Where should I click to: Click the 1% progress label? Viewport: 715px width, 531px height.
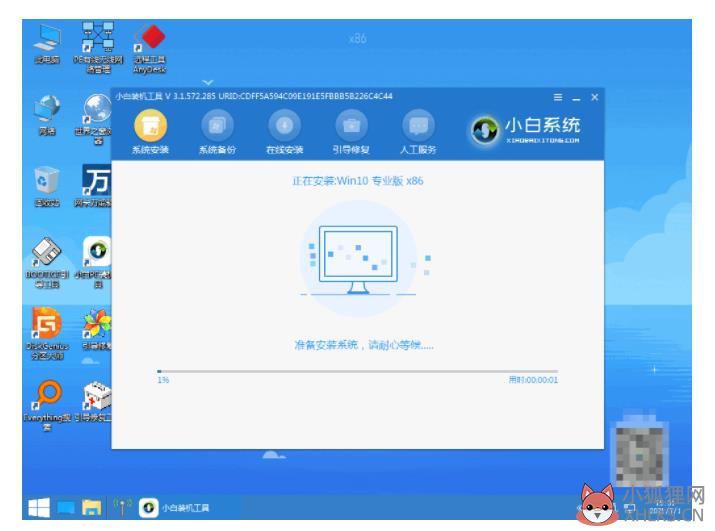click(163, 380)
